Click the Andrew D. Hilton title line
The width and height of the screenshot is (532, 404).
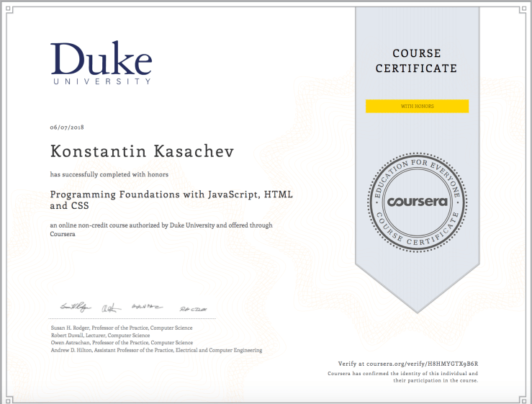pyautogui.click(x=156, y=351)
